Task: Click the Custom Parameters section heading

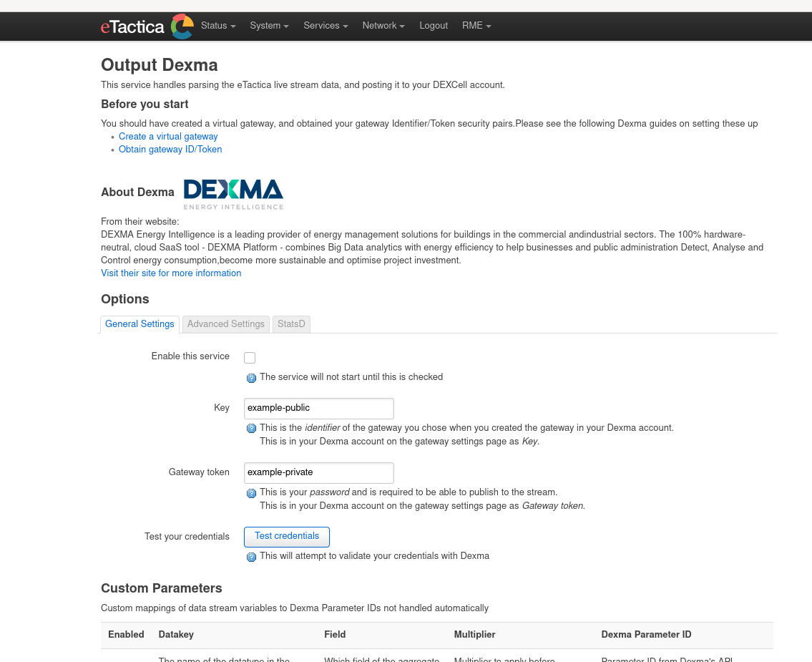Action: coord(162,588)
